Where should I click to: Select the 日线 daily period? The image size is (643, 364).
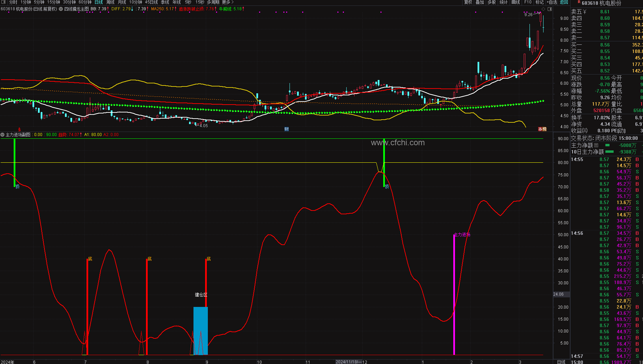click(99, 2)
